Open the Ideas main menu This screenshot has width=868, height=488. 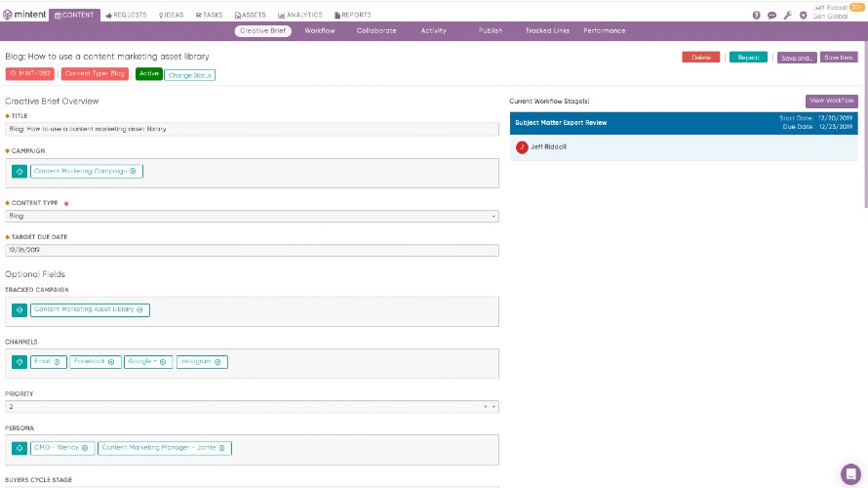pyautogui.click(x=171, y=15)
